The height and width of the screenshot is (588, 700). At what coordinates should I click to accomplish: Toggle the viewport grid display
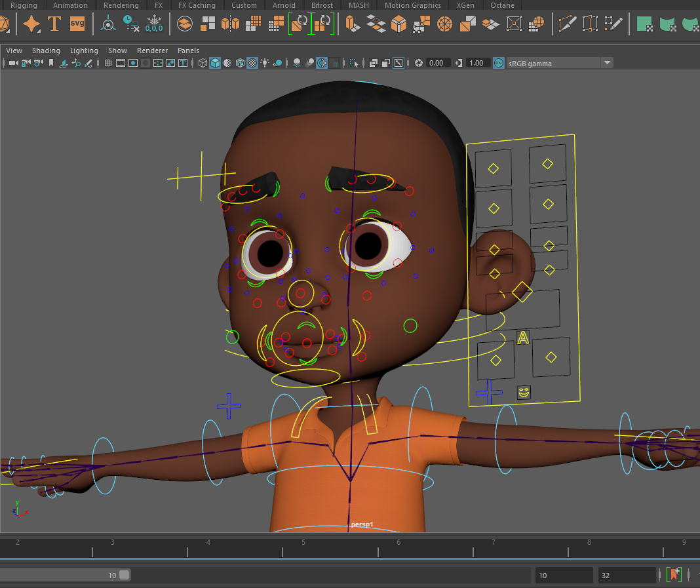pos(107,63)
